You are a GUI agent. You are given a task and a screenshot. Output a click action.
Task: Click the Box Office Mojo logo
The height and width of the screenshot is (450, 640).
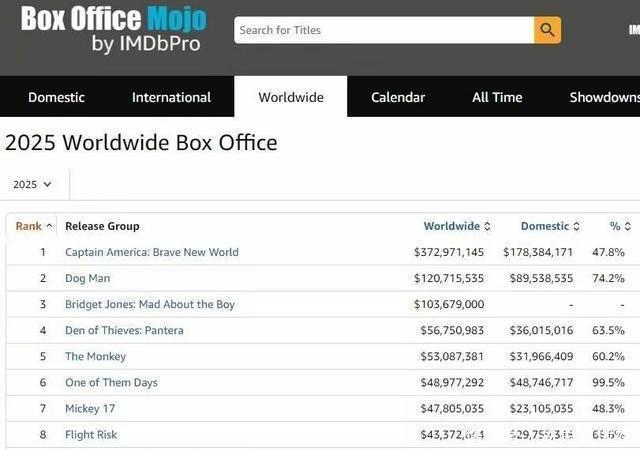pos(113,29)
